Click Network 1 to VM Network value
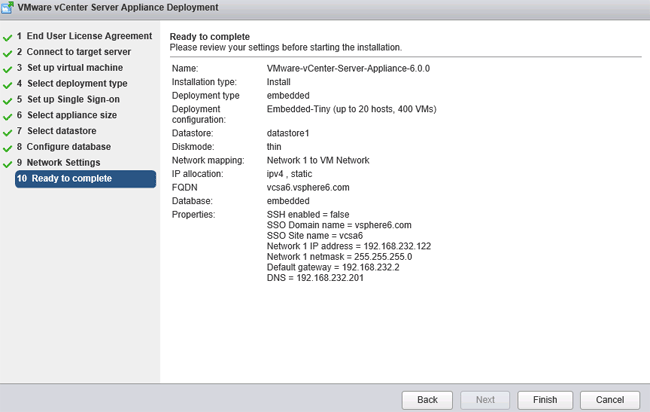This screenshot has width=650, height=412. [x=318, y=160]
